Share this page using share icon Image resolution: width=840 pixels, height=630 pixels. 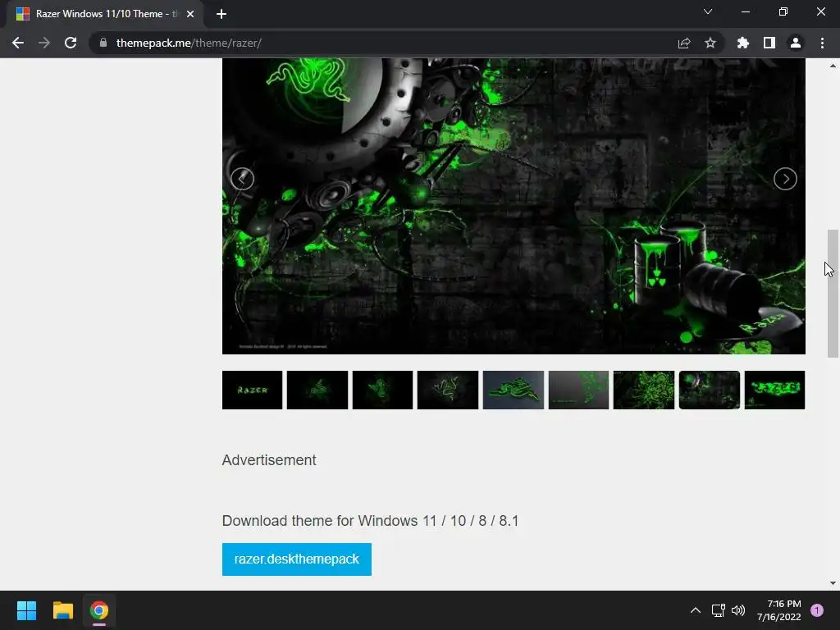coord(684,43)
